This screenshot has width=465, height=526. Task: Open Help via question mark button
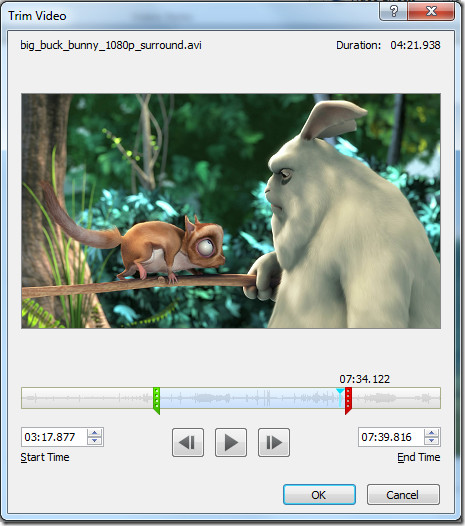click(x=394, y=11)
